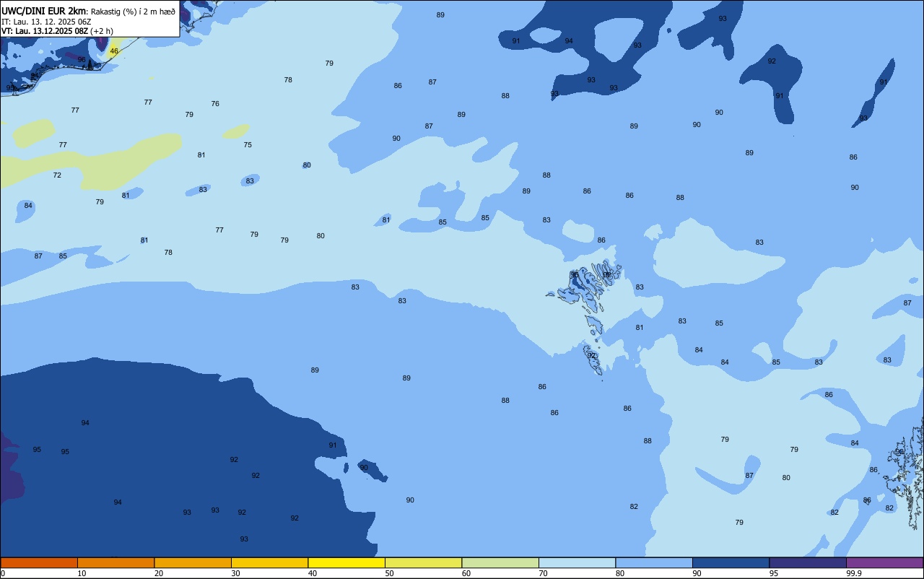The width and height of the screenshot is (924, 579).
Task: Click the dark blue 90–95 legend swatch
Action: point(731,562)
